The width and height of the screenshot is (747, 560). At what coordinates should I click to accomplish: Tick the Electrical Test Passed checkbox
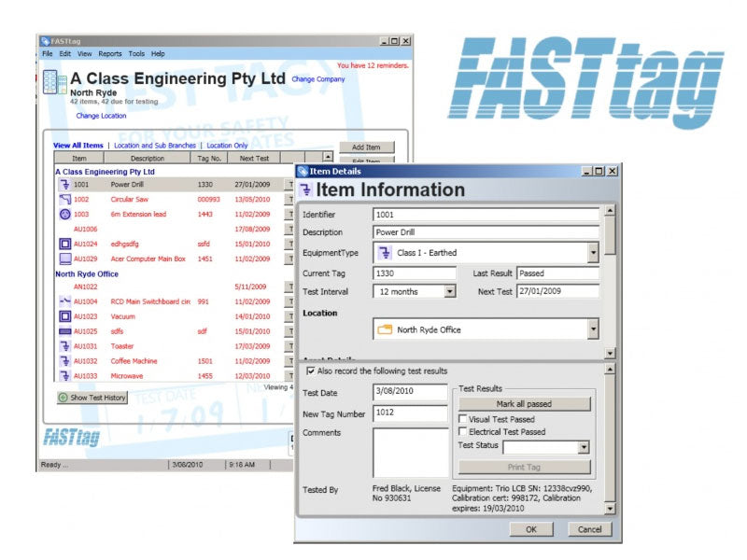[x=463, y=430]
